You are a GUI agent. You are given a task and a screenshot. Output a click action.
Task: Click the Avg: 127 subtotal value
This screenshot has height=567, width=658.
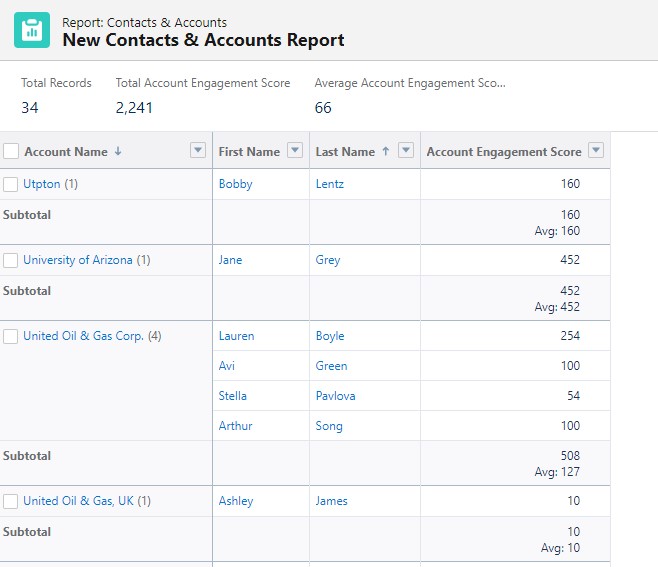(557, 472)
